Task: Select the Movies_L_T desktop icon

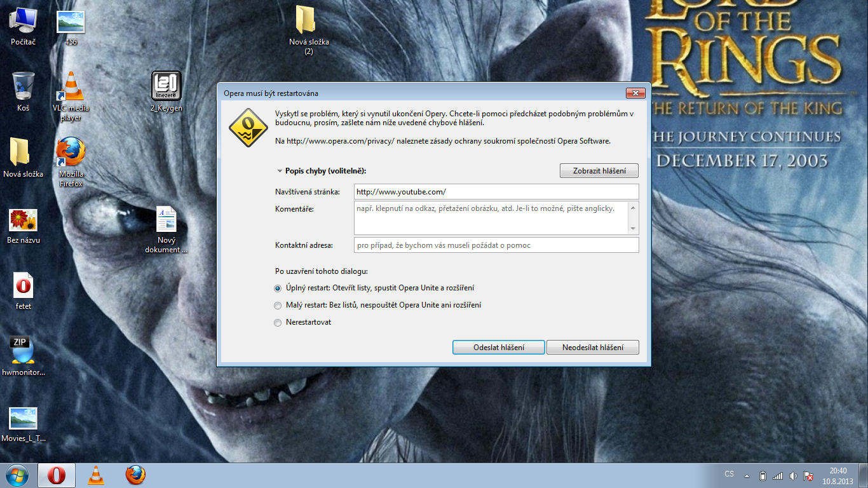Action: [24, 424]
